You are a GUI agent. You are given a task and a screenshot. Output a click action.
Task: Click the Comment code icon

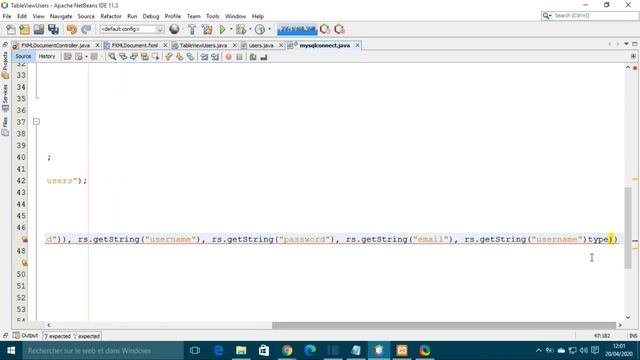253,57
